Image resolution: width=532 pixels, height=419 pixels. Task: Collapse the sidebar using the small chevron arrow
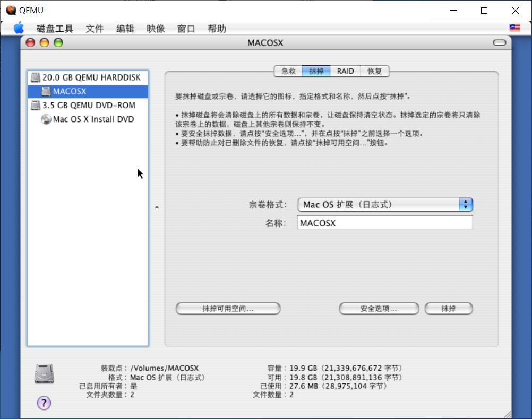click(x=157, y=208)
